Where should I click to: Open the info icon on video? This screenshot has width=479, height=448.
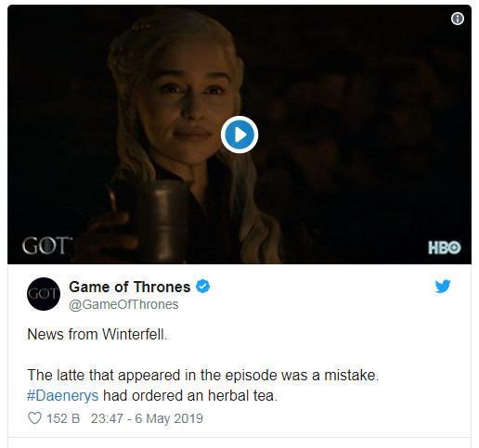pyautogui.click(x=458, y=19)
